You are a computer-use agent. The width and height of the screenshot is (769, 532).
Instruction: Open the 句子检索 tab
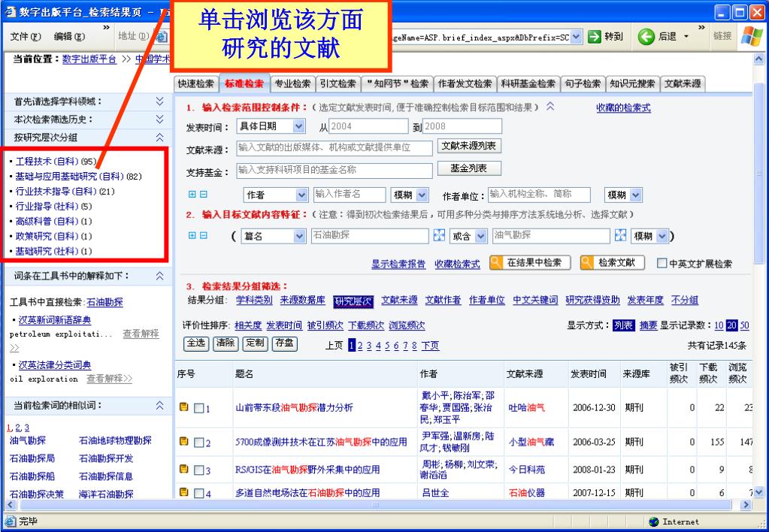click(x=583, y=84)
